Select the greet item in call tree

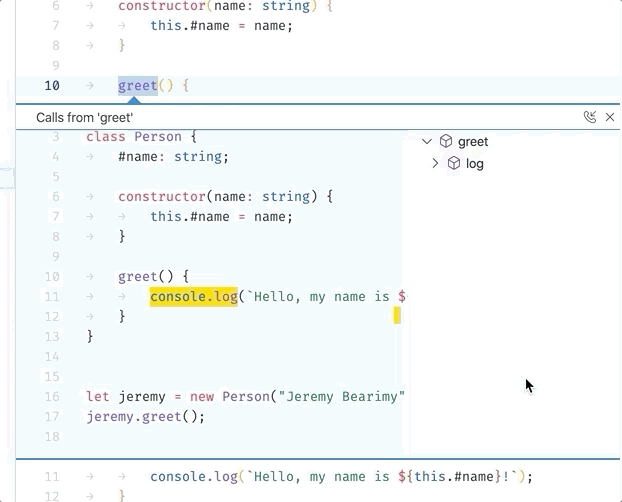tap(473, 142)
